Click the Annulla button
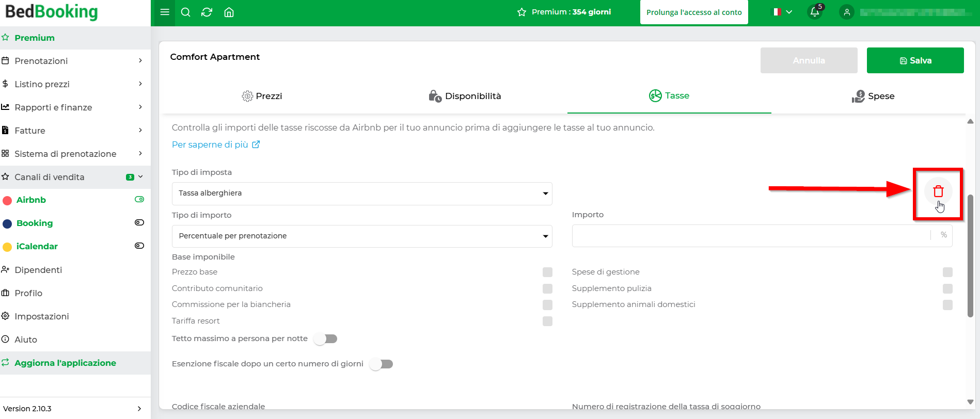This screenshot has height=419, width=980. click(x=809, y=60)
